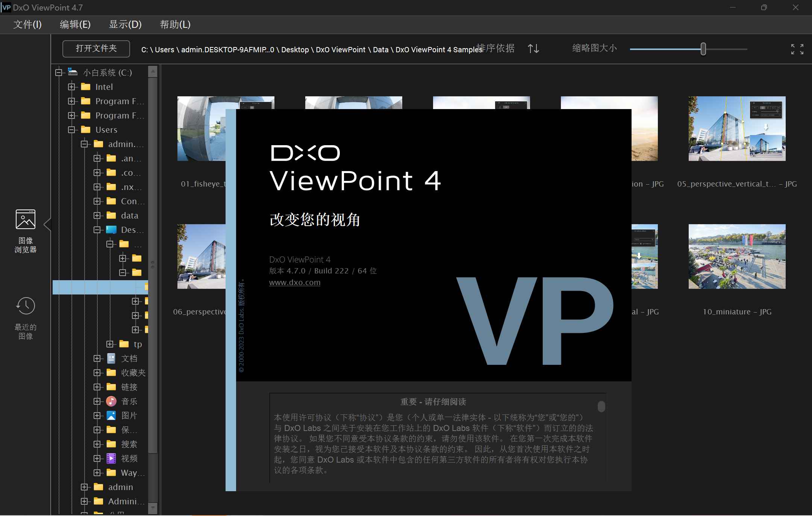Viewport: 812px width, 516px height.
Task: Select the 图片 pictures folder icon
Action: click(111, 416)
